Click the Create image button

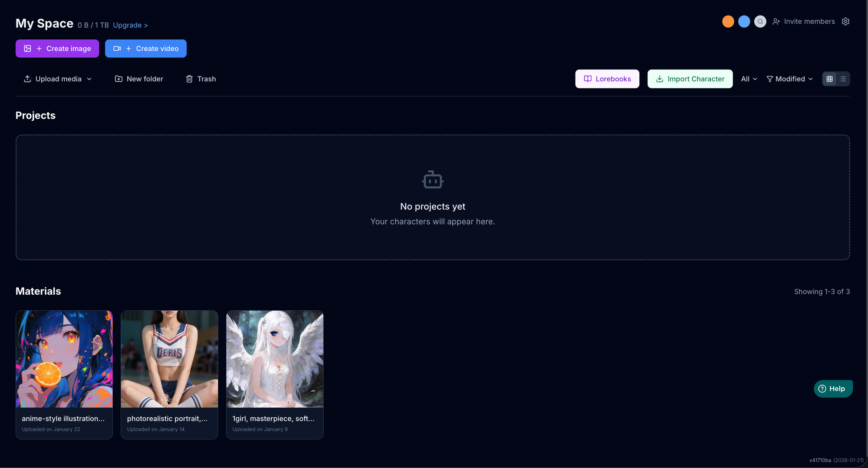(57, 48)
